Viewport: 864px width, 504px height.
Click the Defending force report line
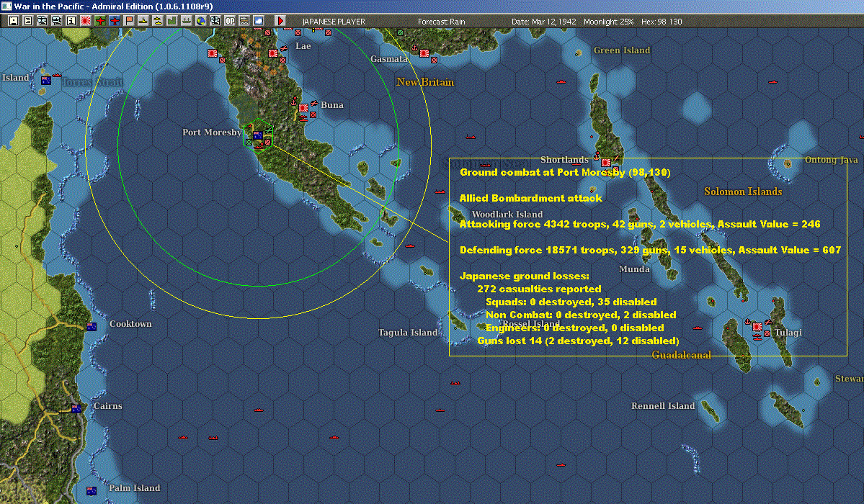click(650, 250)
